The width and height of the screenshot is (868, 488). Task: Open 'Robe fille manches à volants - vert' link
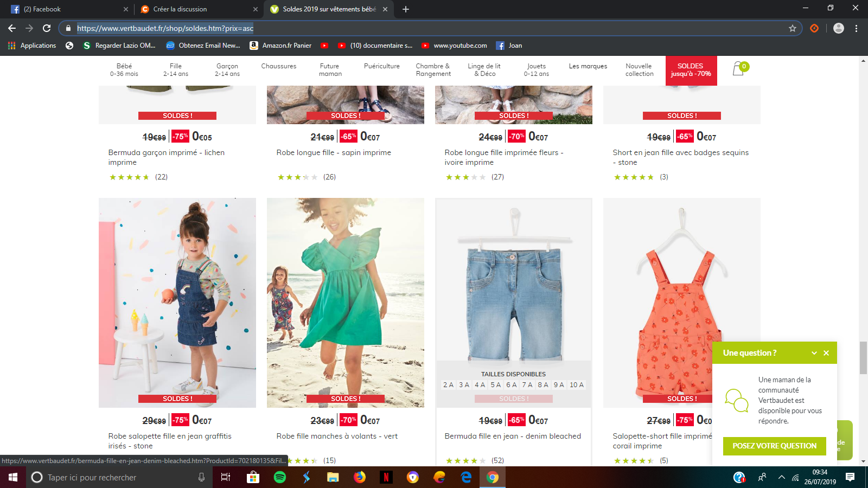point(337,436)
